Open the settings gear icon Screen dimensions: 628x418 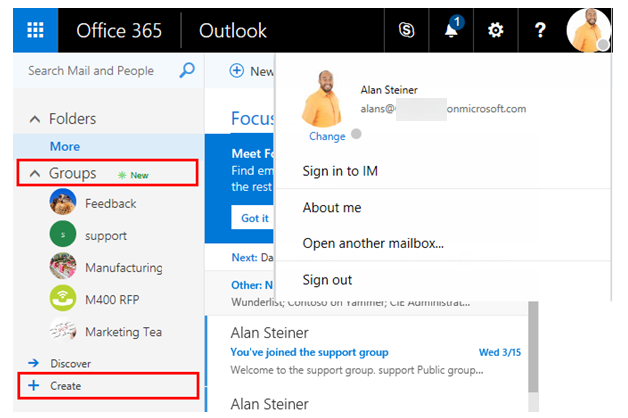click(495, 30)
